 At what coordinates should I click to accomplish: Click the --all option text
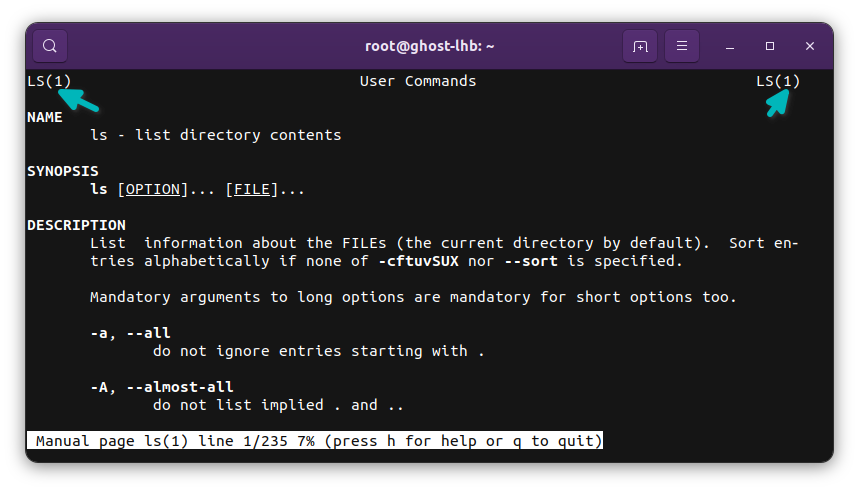pos(148,333)
